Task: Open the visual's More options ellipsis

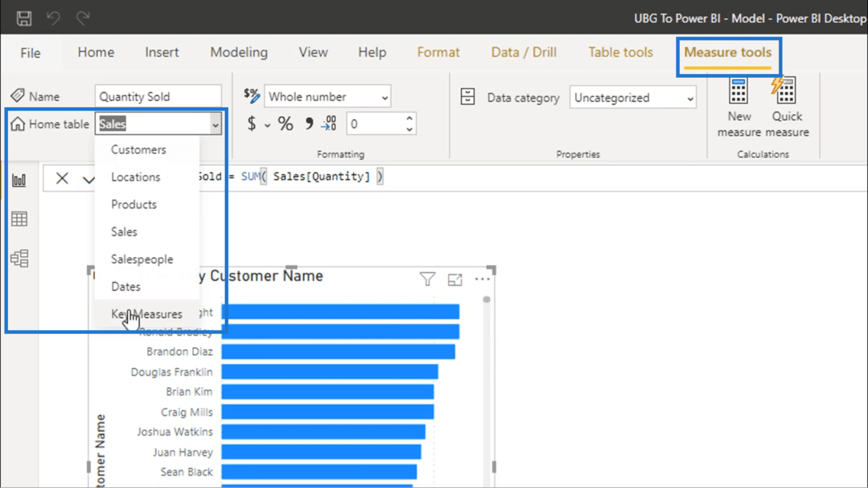Action: [x=482, y=279]
